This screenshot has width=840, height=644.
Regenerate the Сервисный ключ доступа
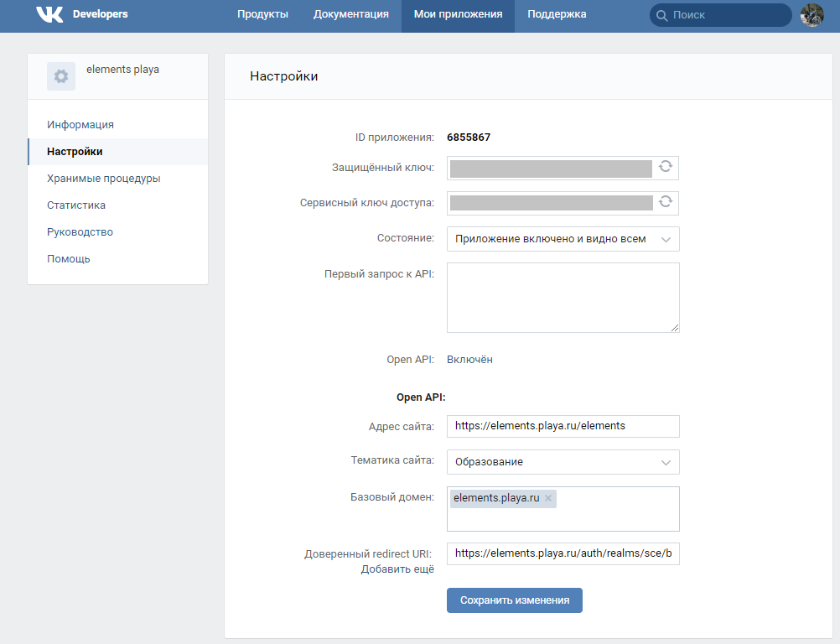tap(666, 202)
